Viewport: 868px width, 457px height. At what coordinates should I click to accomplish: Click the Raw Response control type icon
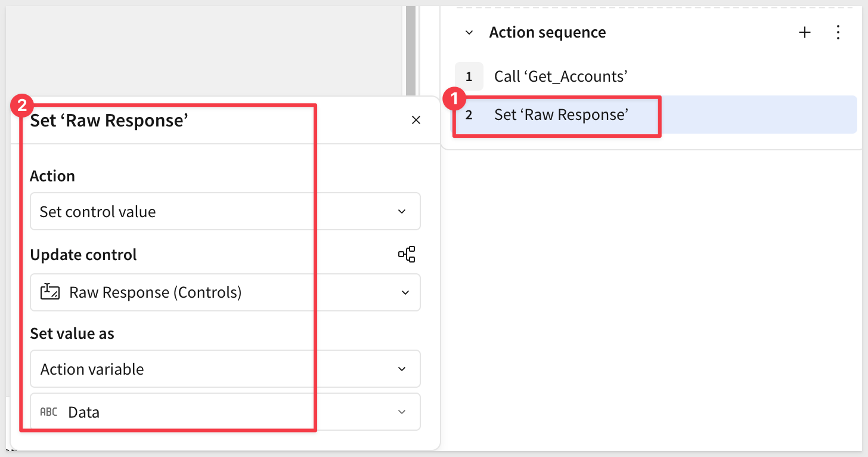50,292
